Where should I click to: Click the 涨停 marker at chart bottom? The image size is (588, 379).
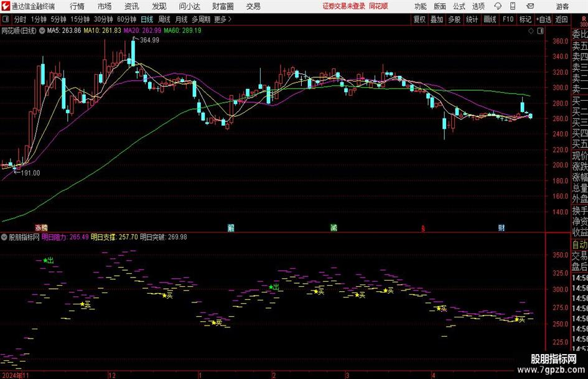(41, 227)
